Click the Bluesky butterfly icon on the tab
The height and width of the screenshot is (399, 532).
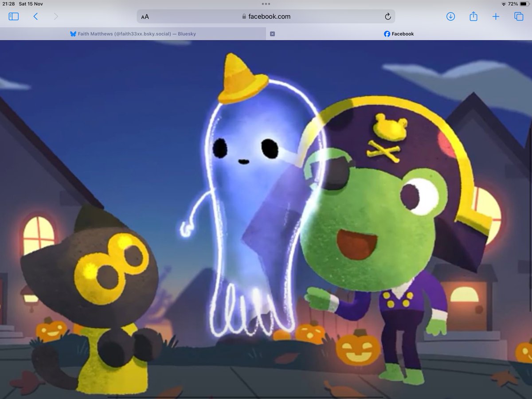72,33
